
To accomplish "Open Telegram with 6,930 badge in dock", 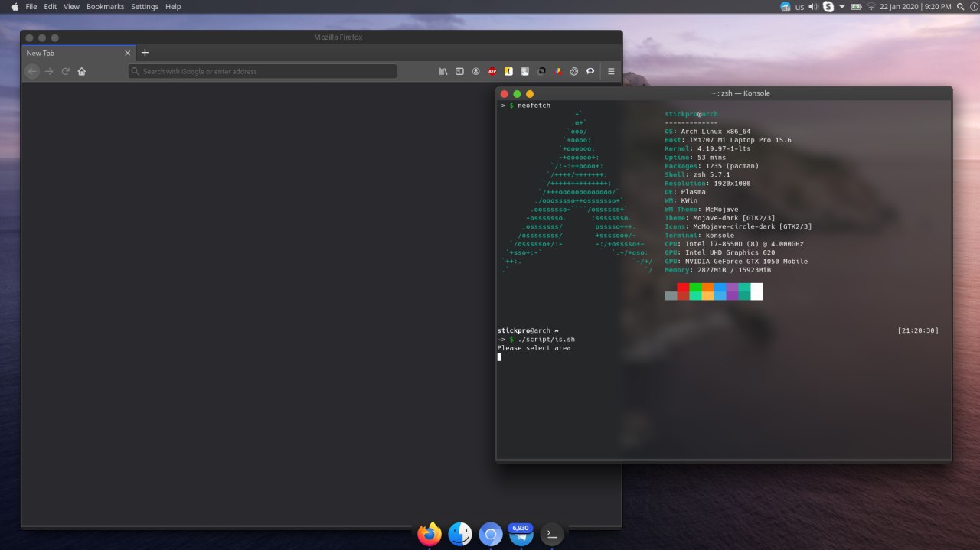I will [x=521, y=534].
